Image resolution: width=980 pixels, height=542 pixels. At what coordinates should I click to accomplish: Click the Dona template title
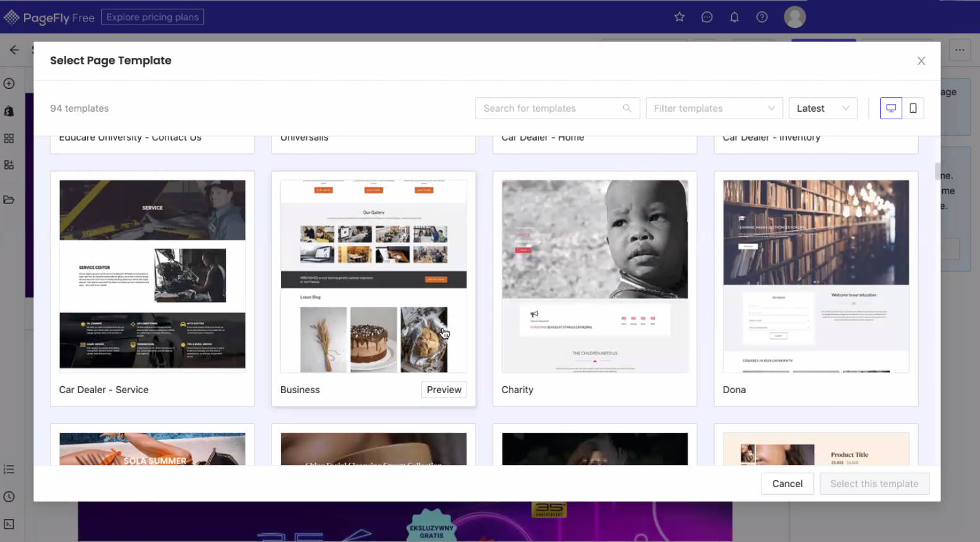pyautogui.click(x=734, y=390)
